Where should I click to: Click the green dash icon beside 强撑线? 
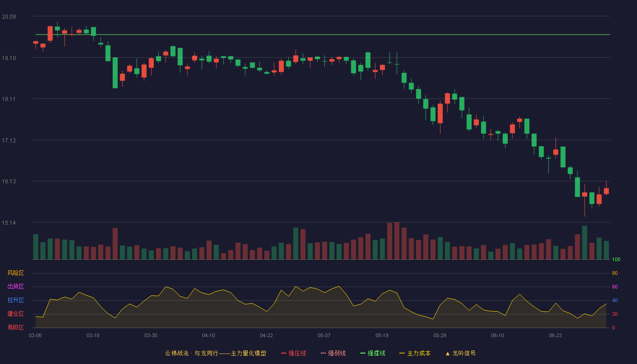click(363, 353)
